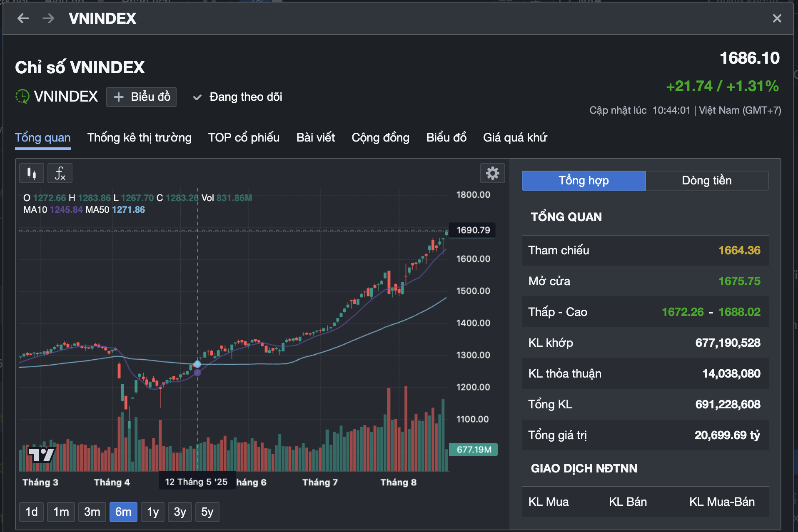This screenshot has height=532, width=798.
Task: Add VNINDEX with the Biểu đồ button
Action: tap(141, 97)
